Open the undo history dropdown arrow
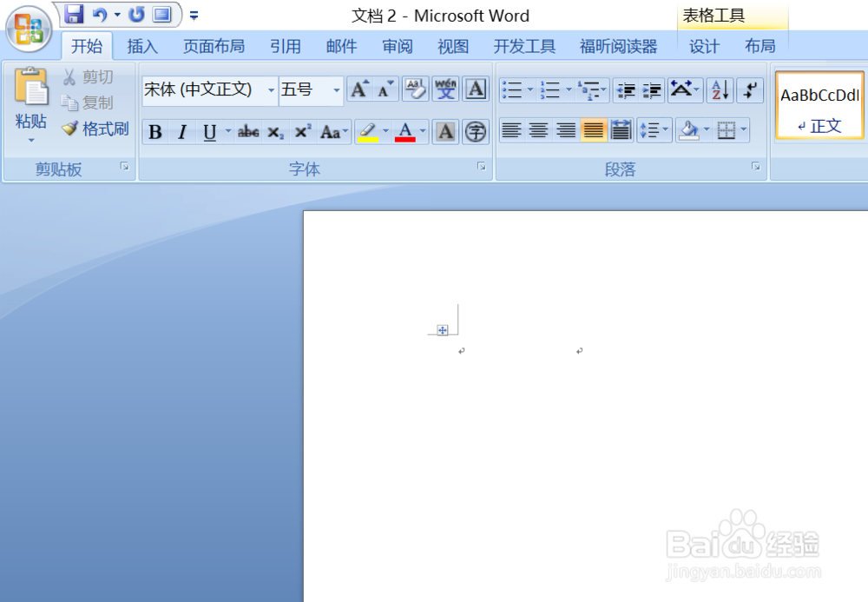 tap(117, 15)
